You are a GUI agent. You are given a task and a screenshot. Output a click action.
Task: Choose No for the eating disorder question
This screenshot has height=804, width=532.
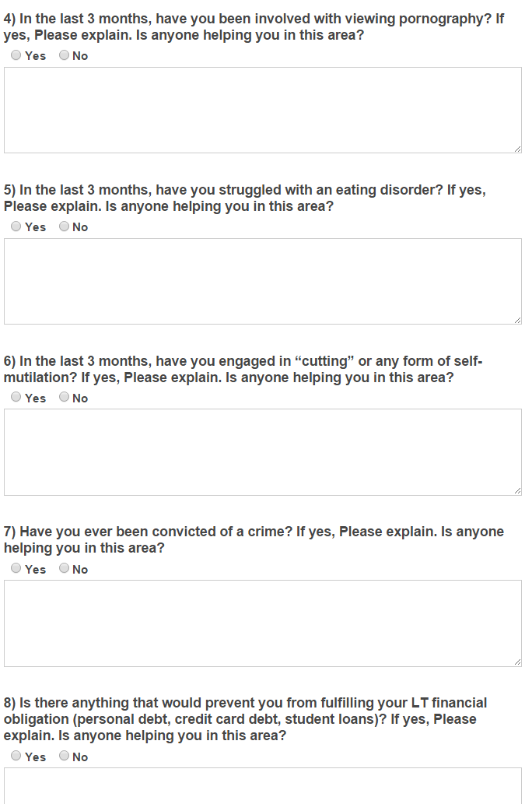tap(64, 226)
